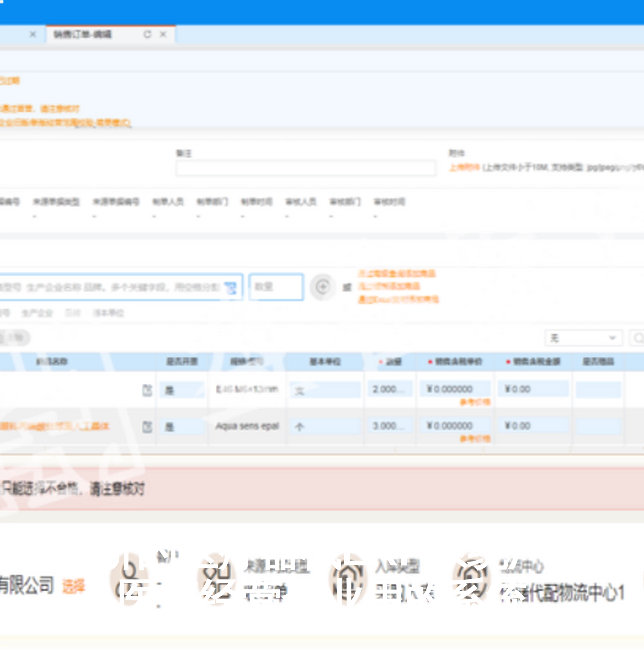Open the 支 base unit dropdown

(325, 390)
